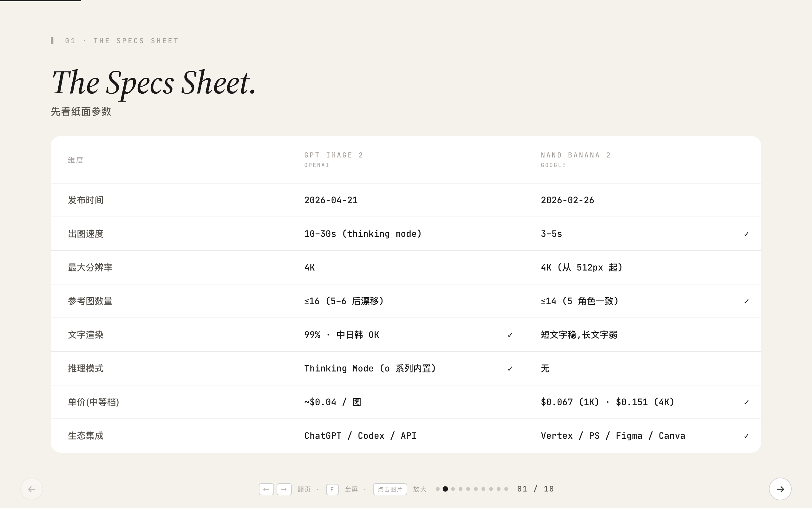812x508 pixels.
Task: Click the "≤16 (5-6 后漂移)" cell
Action: click(x=344, y=301)
